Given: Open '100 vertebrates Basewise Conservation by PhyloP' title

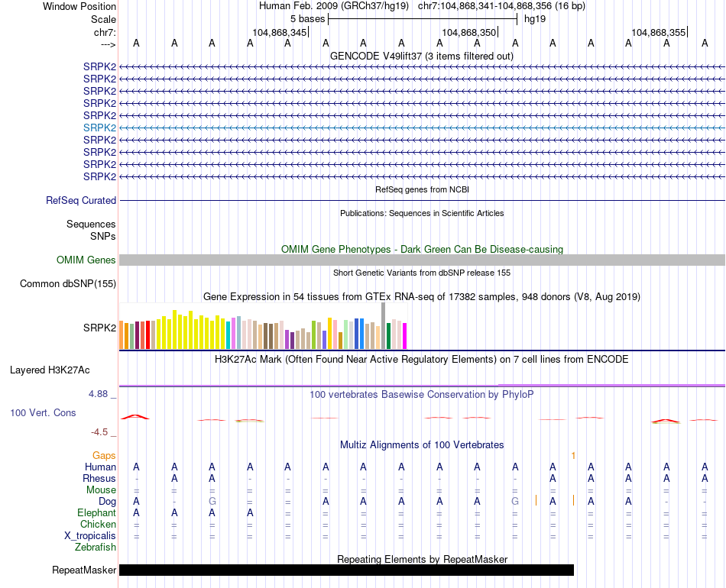Looking at the screenshot, I should pyautogui.click(x=422, y=395).
